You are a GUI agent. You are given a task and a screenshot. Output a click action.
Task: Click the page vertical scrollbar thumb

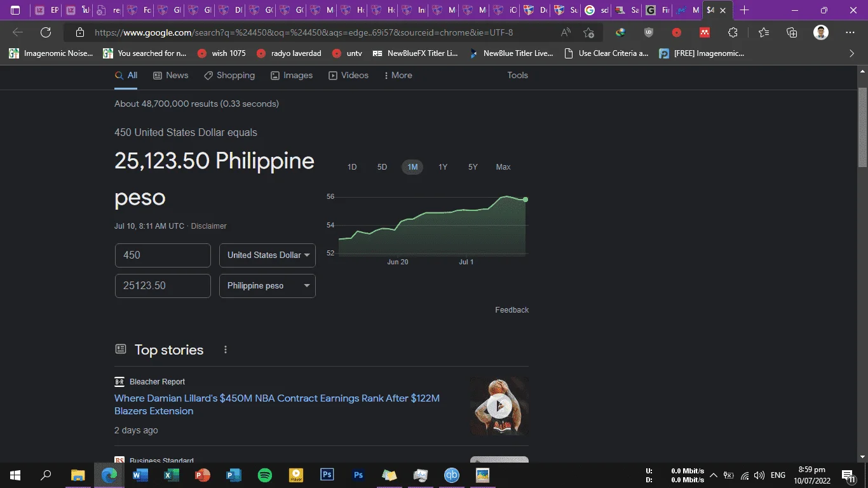pyautogui.click(x=862, y=127)
